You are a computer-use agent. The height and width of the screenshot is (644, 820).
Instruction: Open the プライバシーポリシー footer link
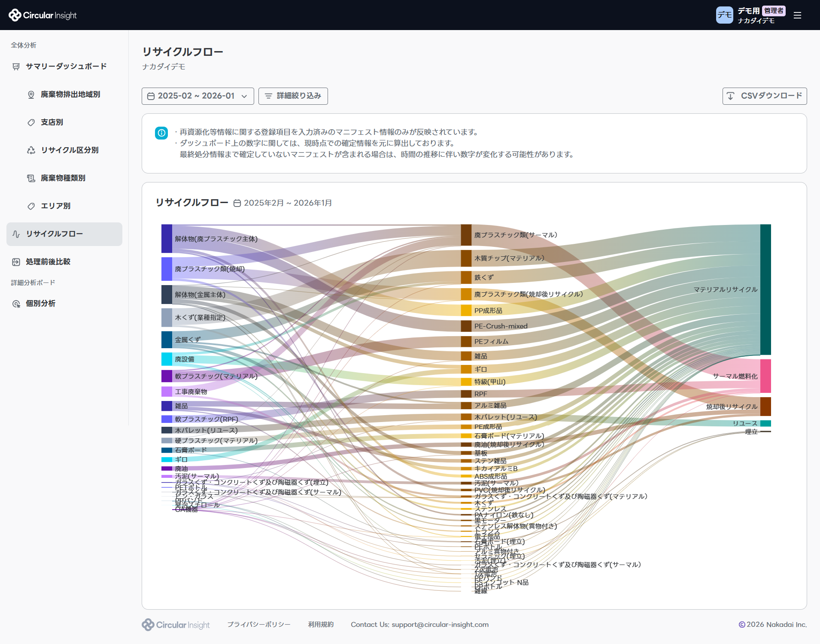(259, 625)
